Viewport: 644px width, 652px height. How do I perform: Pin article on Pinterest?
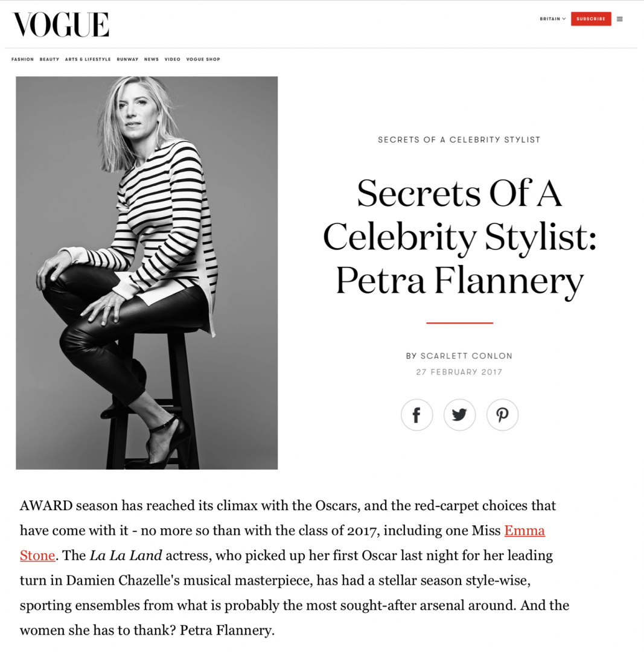coord(502,415)
